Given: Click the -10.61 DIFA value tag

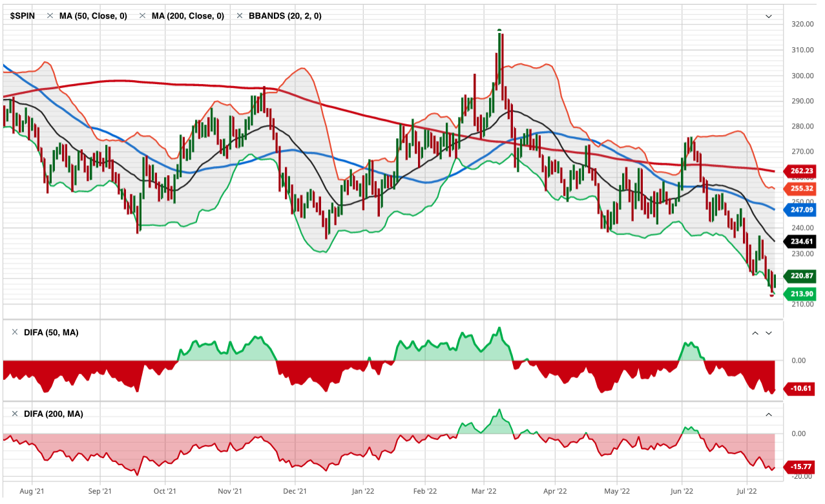Looking at the screenshot, I should pos(801,389).
